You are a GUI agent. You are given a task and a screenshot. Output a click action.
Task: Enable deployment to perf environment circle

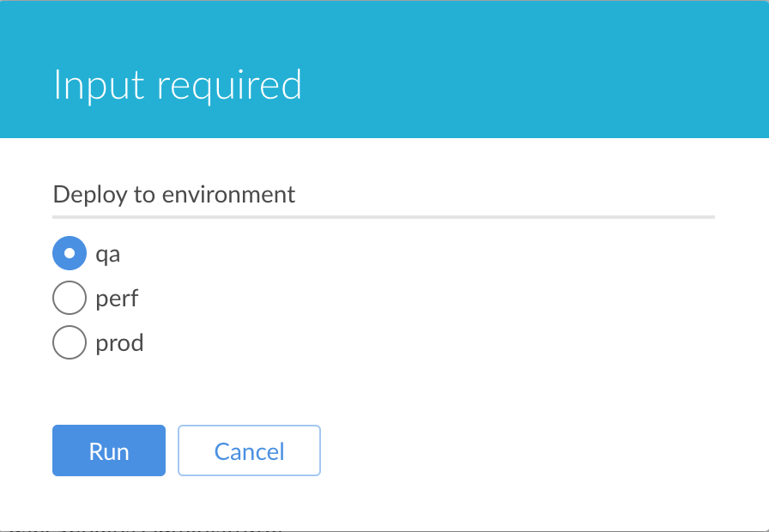tap(70, 299)
